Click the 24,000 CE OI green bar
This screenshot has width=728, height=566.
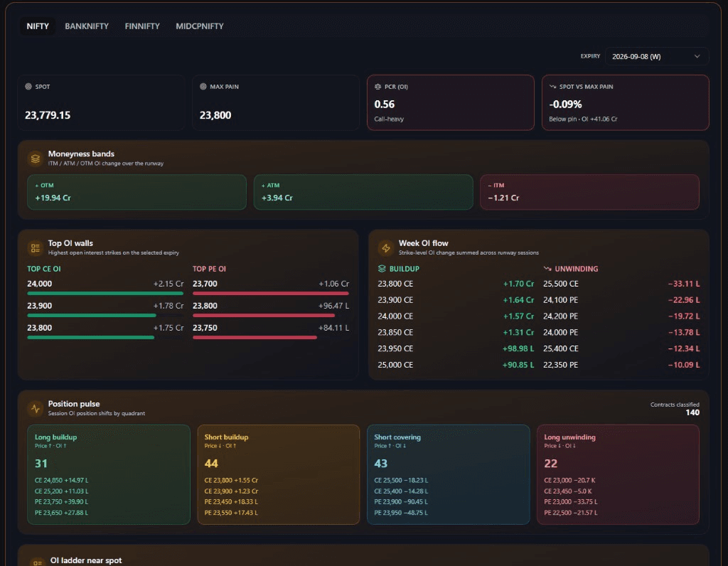[105, 294]
